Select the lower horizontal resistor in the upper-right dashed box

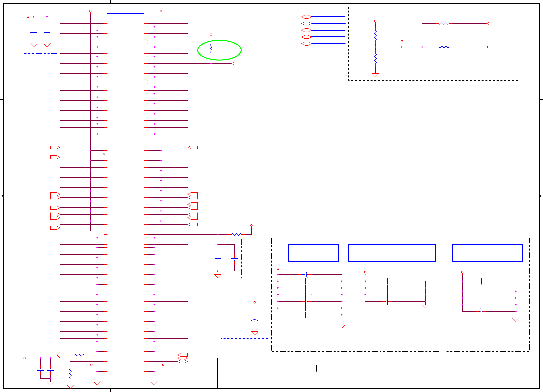[444, 47]
